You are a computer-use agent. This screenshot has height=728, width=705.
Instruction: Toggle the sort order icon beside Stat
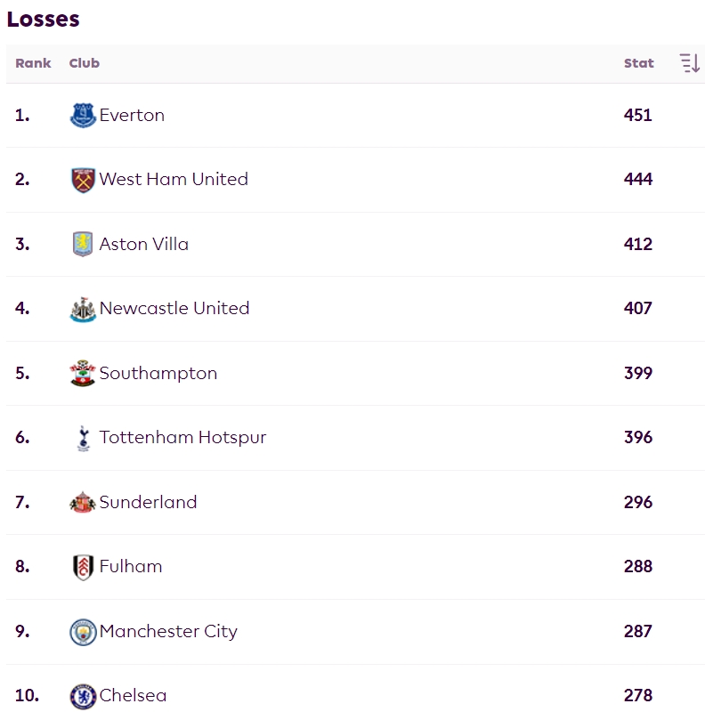click(690, 63)
